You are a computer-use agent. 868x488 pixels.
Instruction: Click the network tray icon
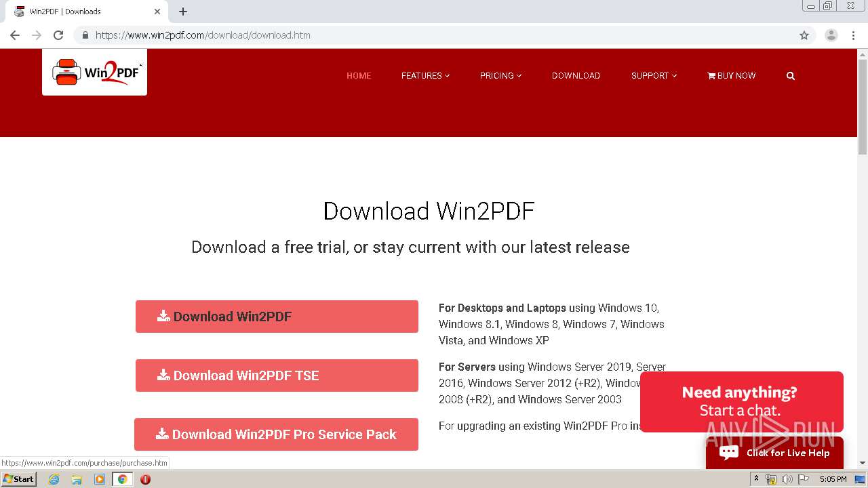tap(771, 479)
